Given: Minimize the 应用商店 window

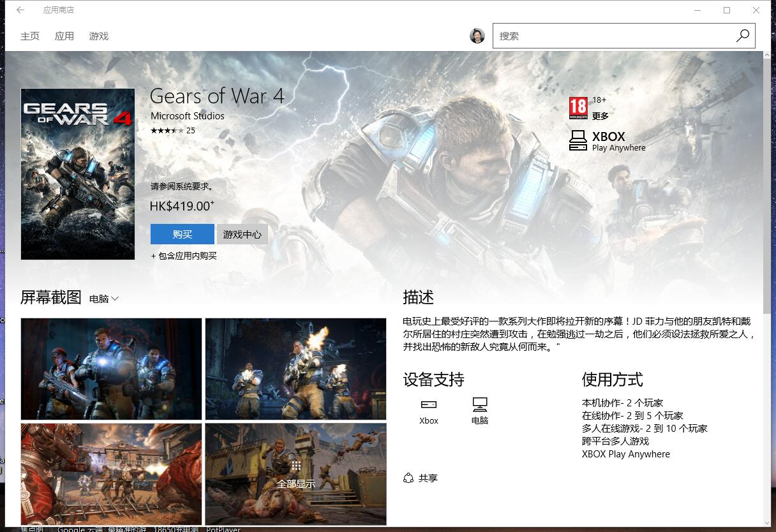Looking at the screenshot, I should click(698, 10).
